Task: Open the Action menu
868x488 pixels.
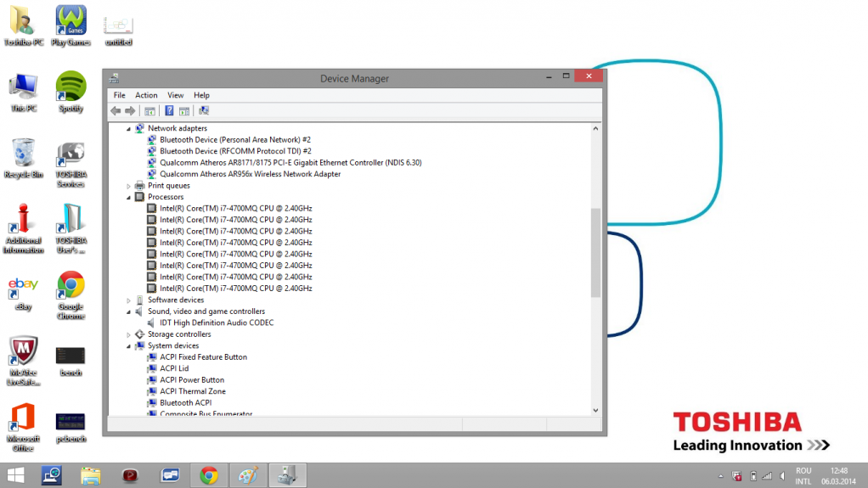Action: [146, 95]
